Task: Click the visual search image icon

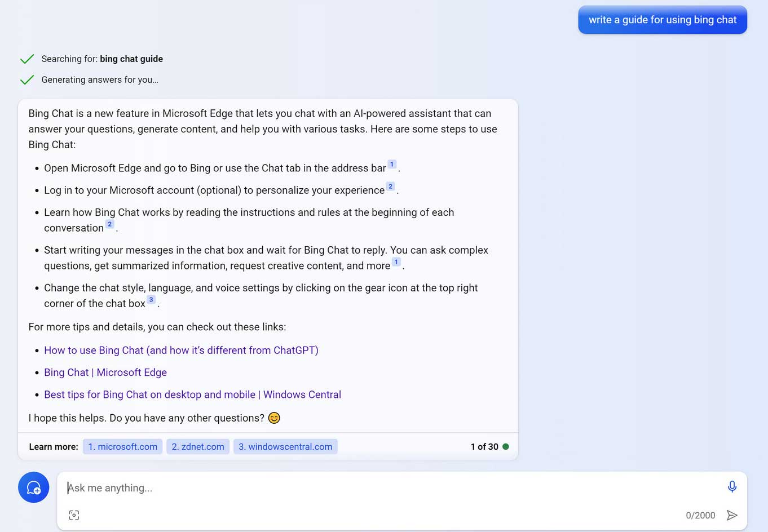Action: click(74, 515)
